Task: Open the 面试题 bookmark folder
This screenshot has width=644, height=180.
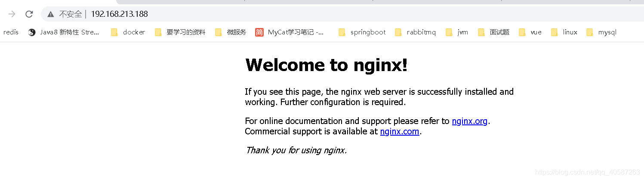Action: click(494, 32)
